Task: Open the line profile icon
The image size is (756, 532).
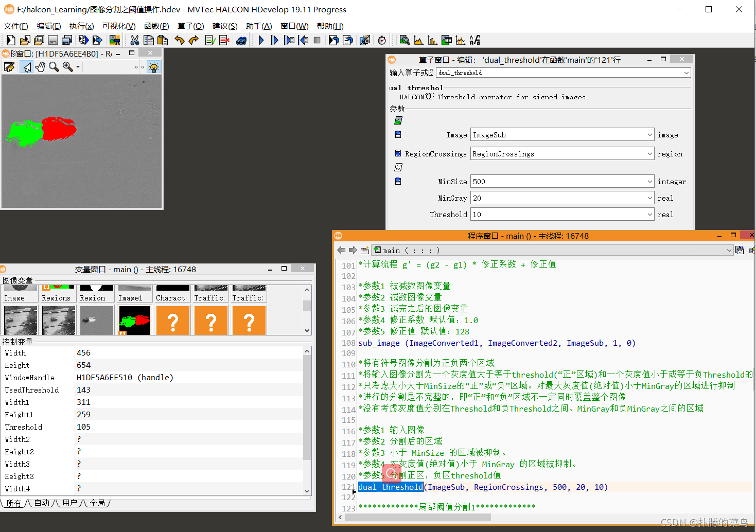Action: (x=461, y=40)
